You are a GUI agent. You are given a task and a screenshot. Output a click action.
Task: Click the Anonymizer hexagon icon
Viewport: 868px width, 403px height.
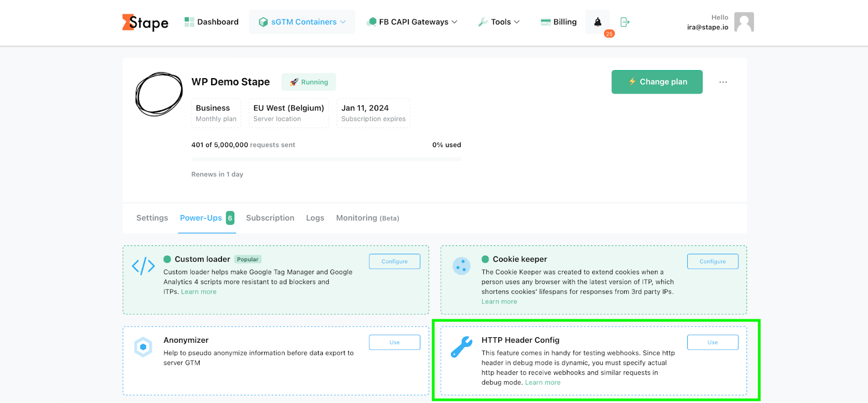point(143,347)
